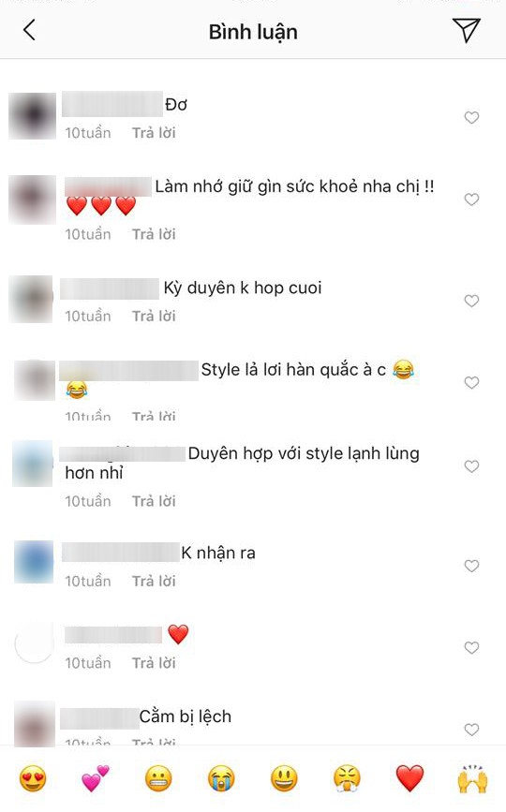Viewport: 506px width, 812px height.
Task: Open blue avatar beside "K nhận ra"
Action: coord(34,562)
